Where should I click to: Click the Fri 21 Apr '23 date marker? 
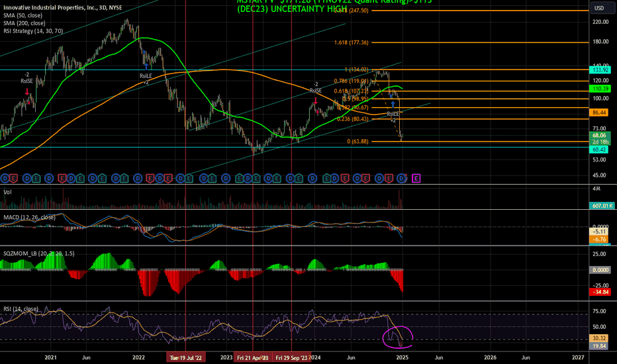[x=253, y=357]
